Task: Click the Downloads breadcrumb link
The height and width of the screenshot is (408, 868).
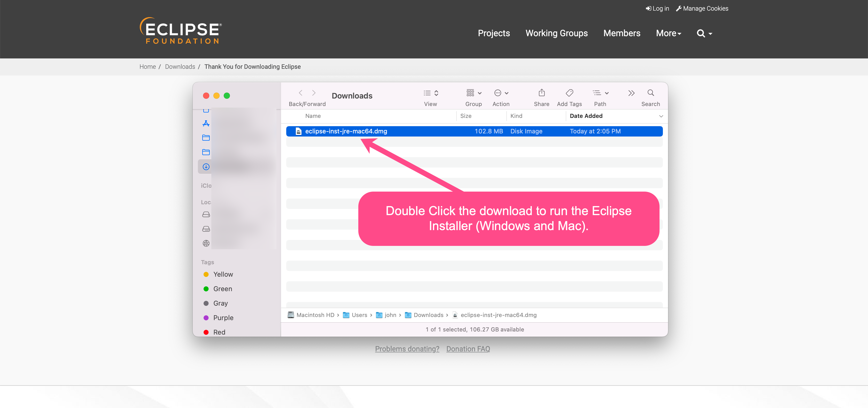Action: click(x=180, y=67)
